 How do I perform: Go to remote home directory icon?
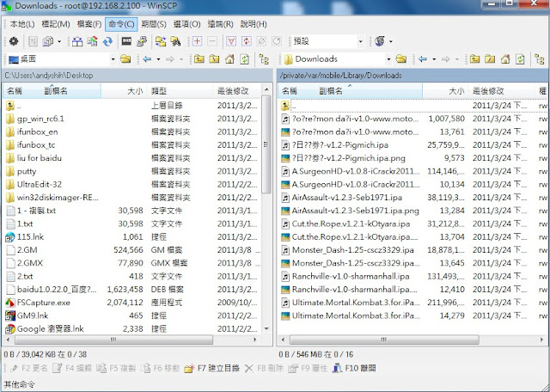(505, 59)
